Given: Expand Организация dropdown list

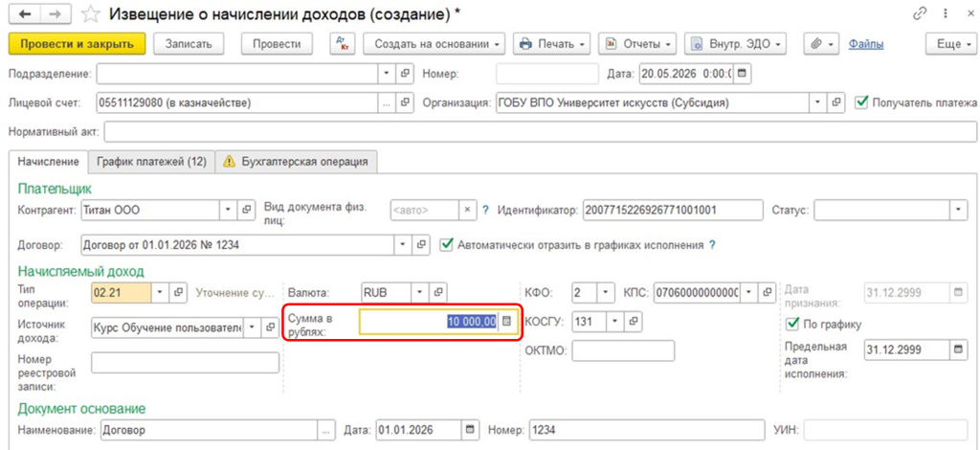Looking at the screenshot, I should [x=817, y=102].
